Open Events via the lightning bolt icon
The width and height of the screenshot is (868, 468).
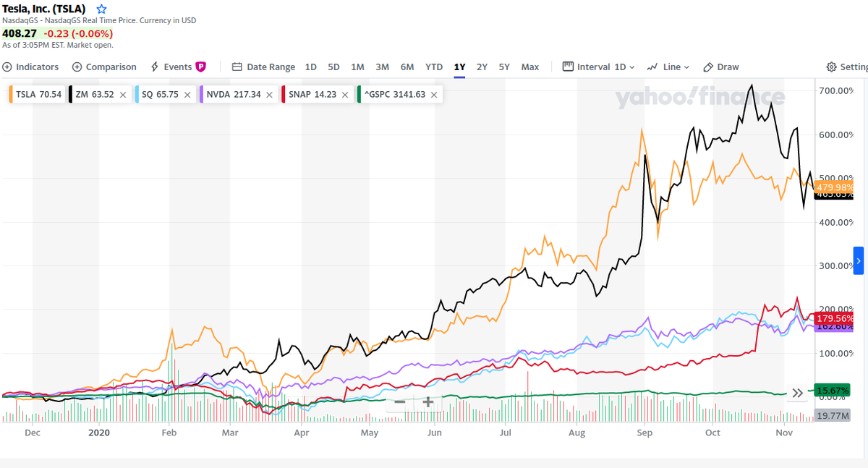click(155, 67)
